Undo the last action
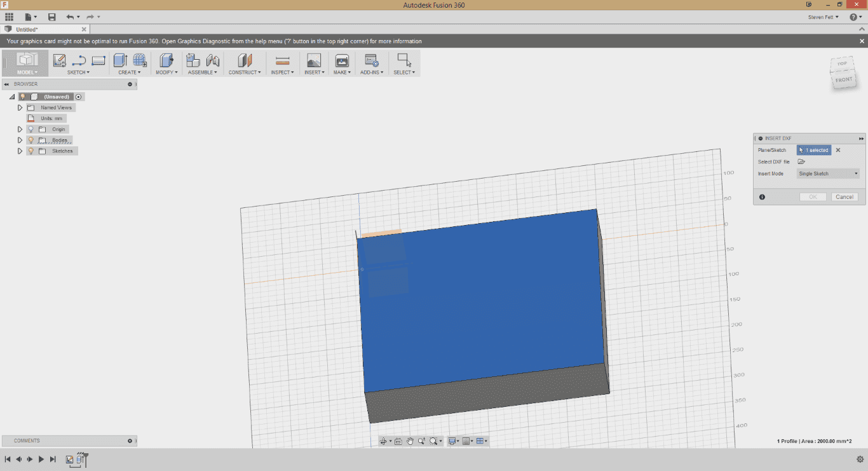This screenshot has width=868, height=471. [x=70, y=17]
